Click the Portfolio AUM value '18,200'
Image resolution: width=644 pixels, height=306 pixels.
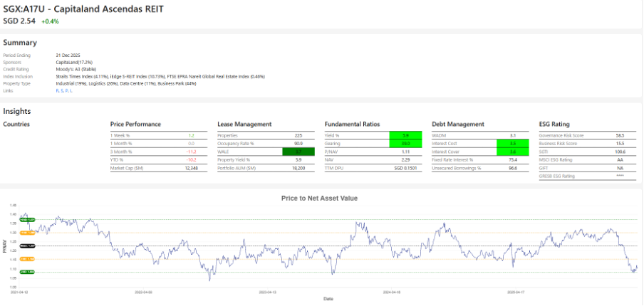298,168
